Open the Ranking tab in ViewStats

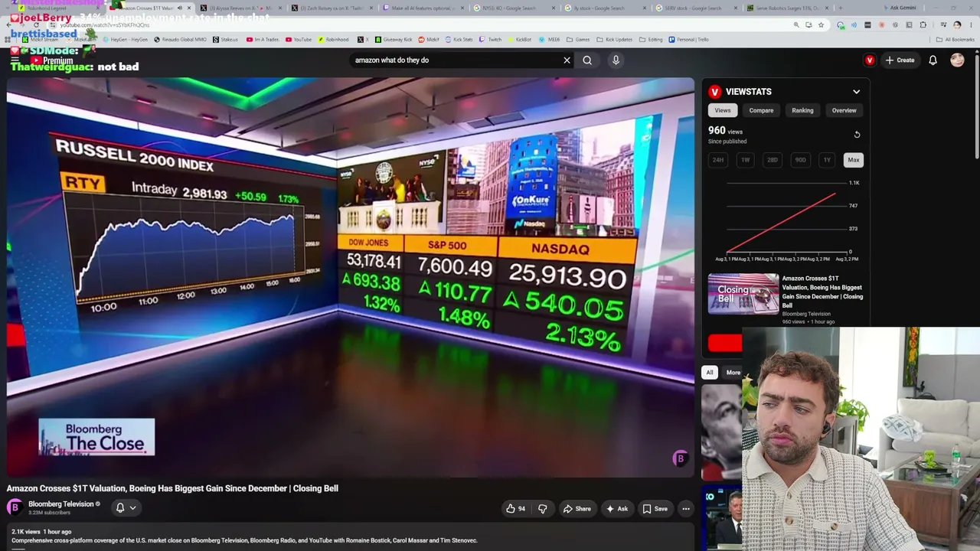point(802,110)
